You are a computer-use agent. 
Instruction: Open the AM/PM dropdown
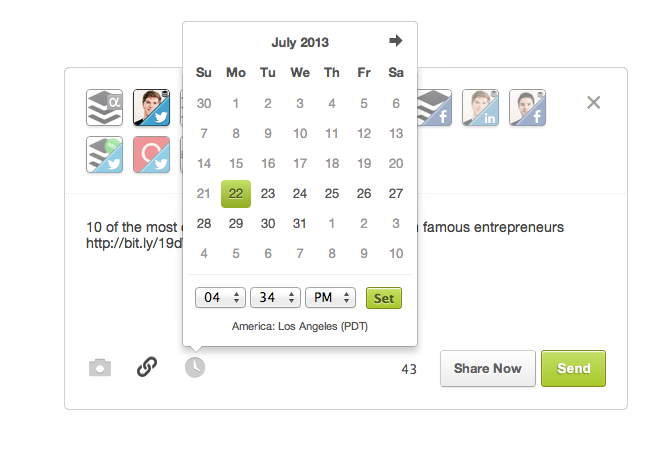[x=330, y=298]
